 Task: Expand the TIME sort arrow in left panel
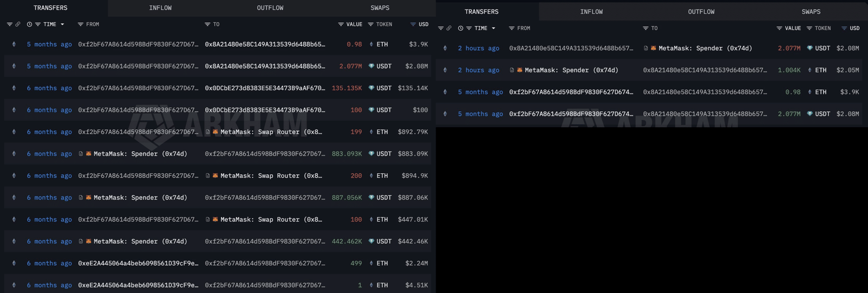pyautogui.click(x=62, y=24)
